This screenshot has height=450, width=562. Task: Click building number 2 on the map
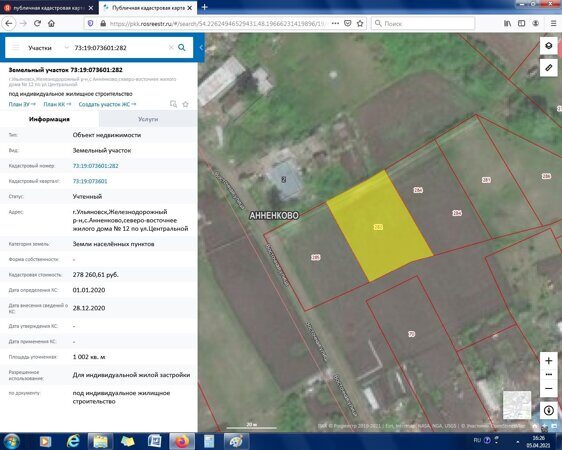284,179
